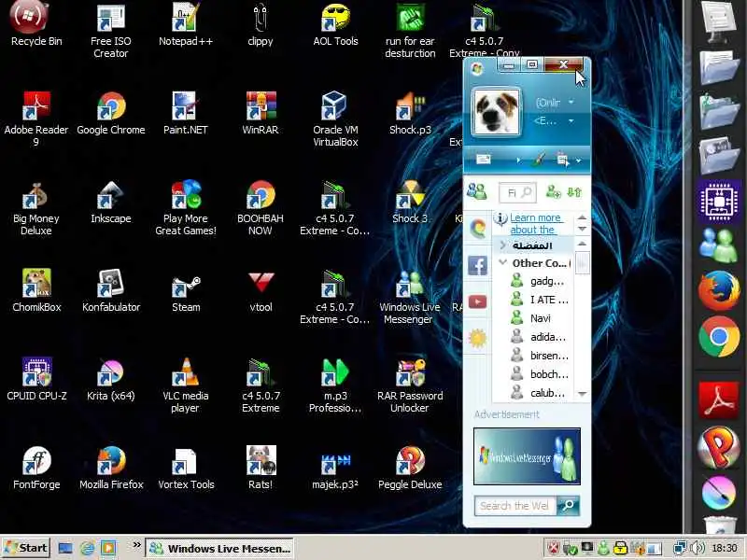Image resolution: width=747 pixels, height=560 pixels.
Task: Open the multicolor swirl tab in Messenger sidebar
Action: pos(478,229)
